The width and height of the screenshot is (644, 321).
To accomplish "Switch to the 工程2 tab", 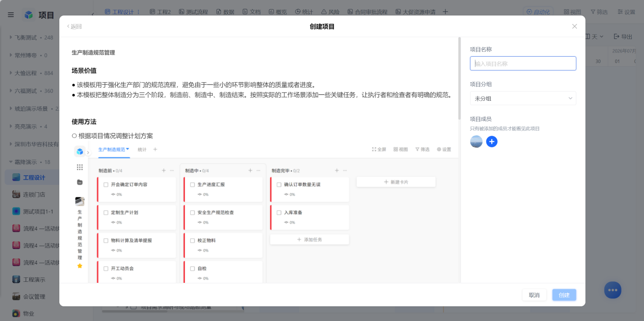I will coord(160,12).
